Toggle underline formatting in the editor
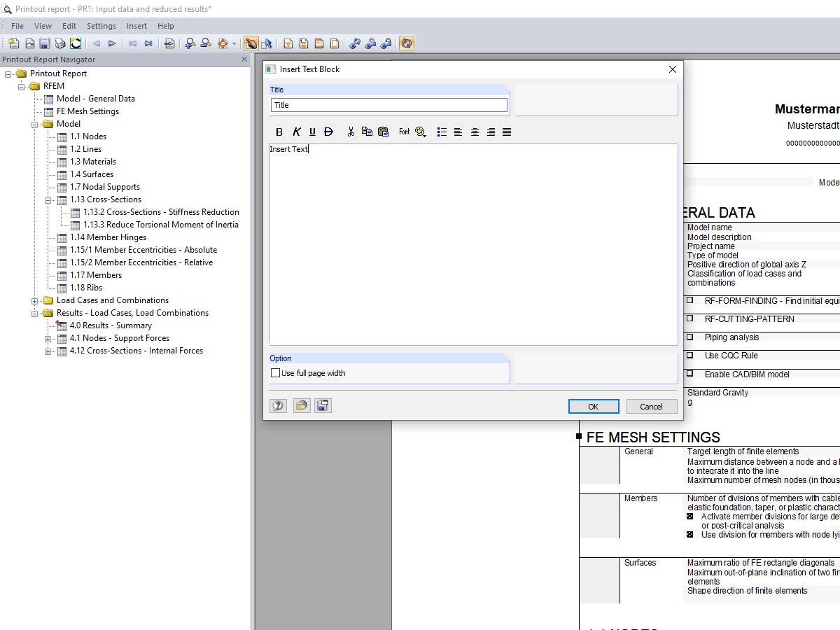The image size is (840, 630). [312, 132]
